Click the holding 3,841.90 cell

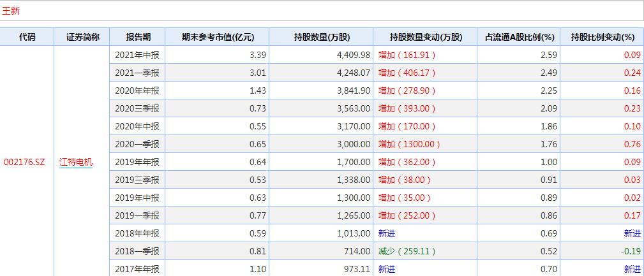[321, 91]
